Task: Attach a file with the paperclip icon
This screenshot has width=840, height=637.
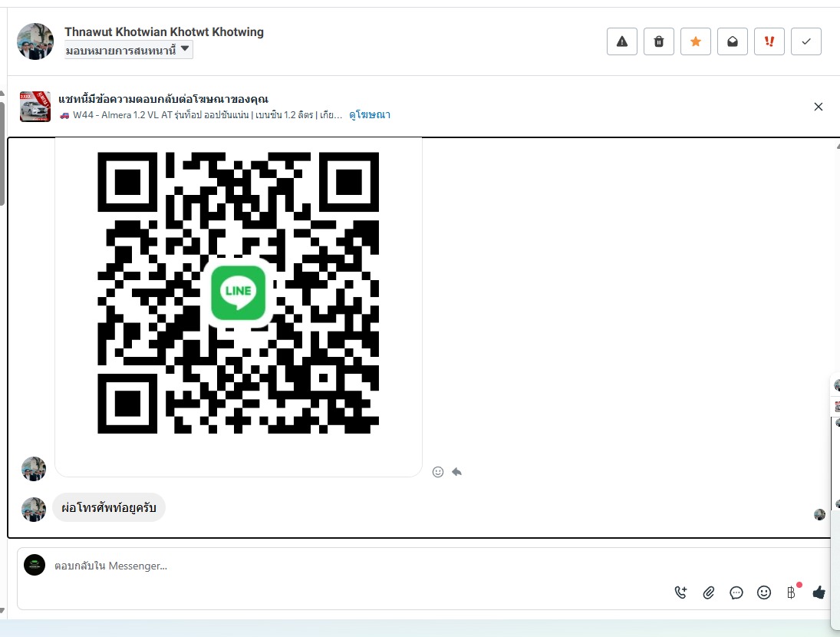Action: pos(709,592)
